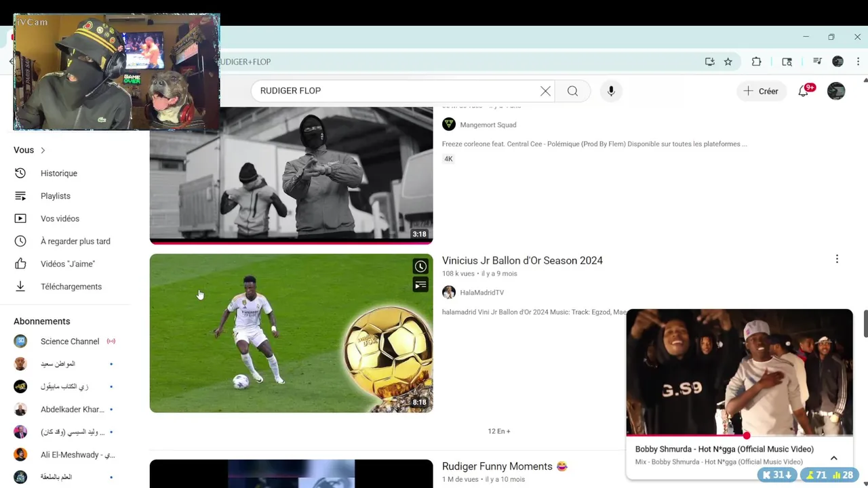The image size is (868, 488).
Task: Open the YouTube account avatar menu
Action: coord(836,91)
